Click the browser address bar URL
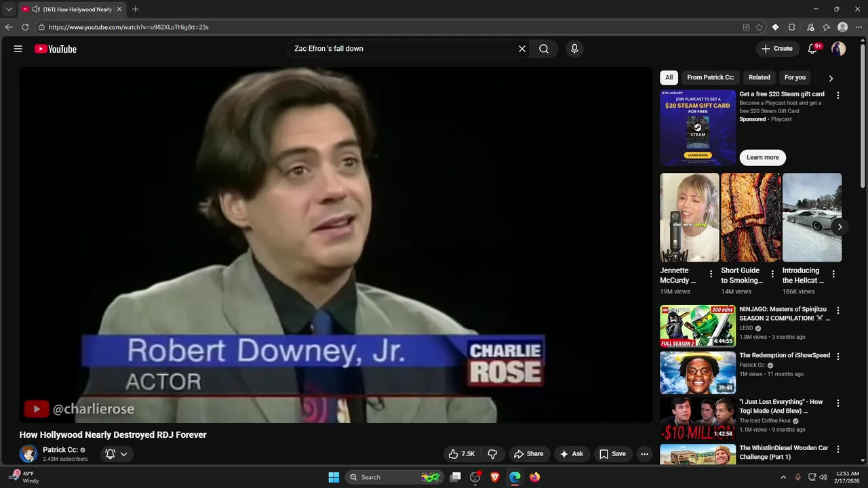Screen dimensions: 868x488 (129, 27)
